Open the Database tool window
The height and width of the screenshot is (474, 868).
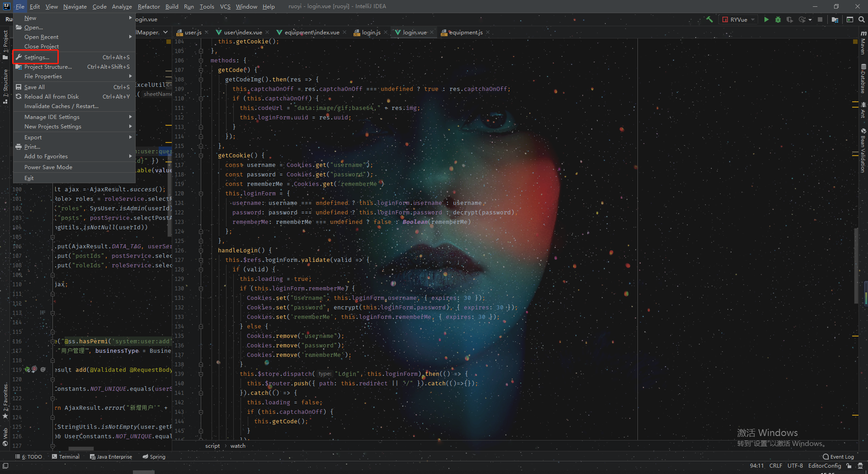tap(863, 78)
